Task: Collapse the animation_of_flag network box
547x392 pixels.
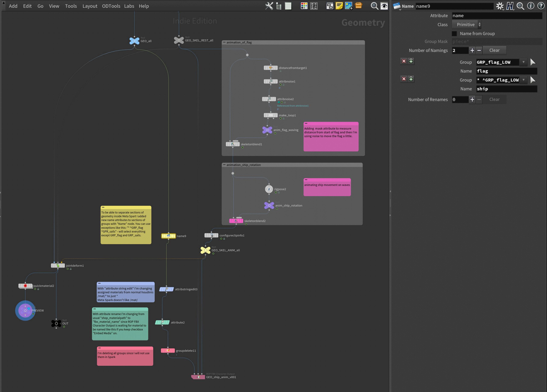Action: [224, 42]
